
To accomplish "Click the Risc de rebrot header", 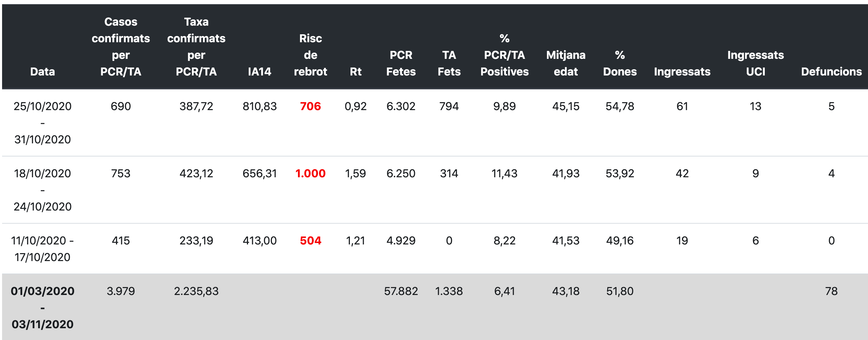I will tap(310, 55).
